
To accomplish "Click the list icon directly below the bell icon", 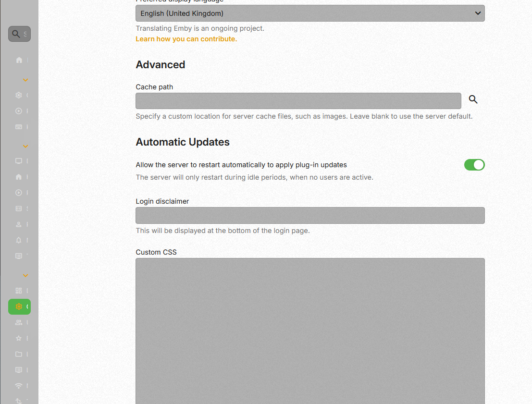I will click(19, 256).
